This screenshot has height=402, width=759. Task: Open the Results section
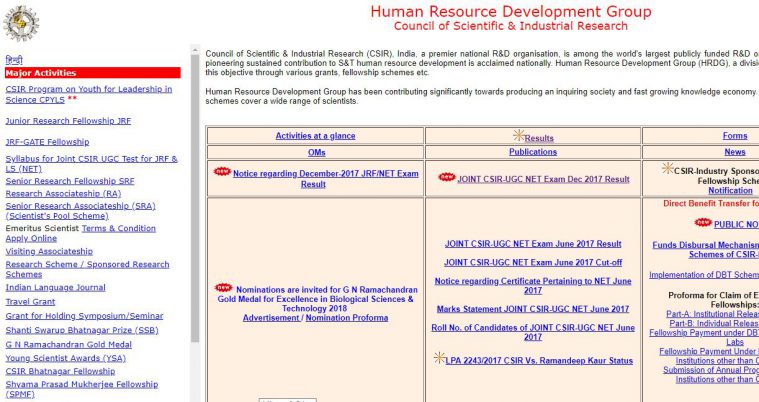(539, 138)
